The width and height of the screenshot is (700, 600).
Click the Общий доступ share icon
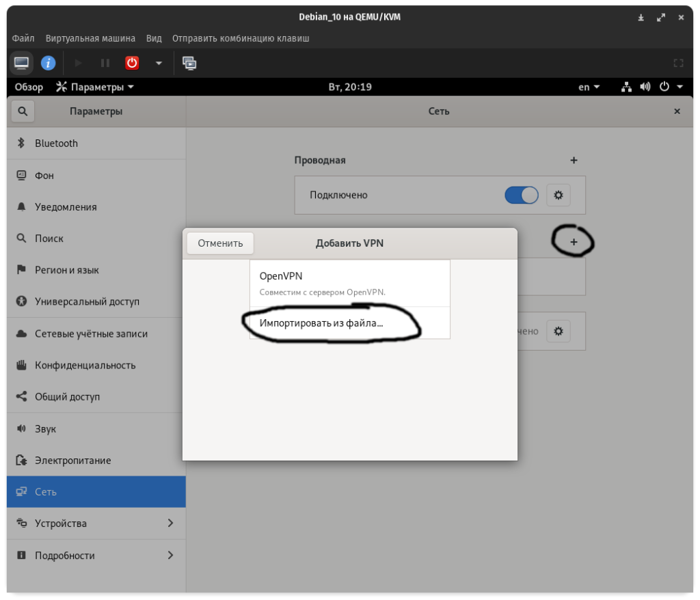point(21,397)
